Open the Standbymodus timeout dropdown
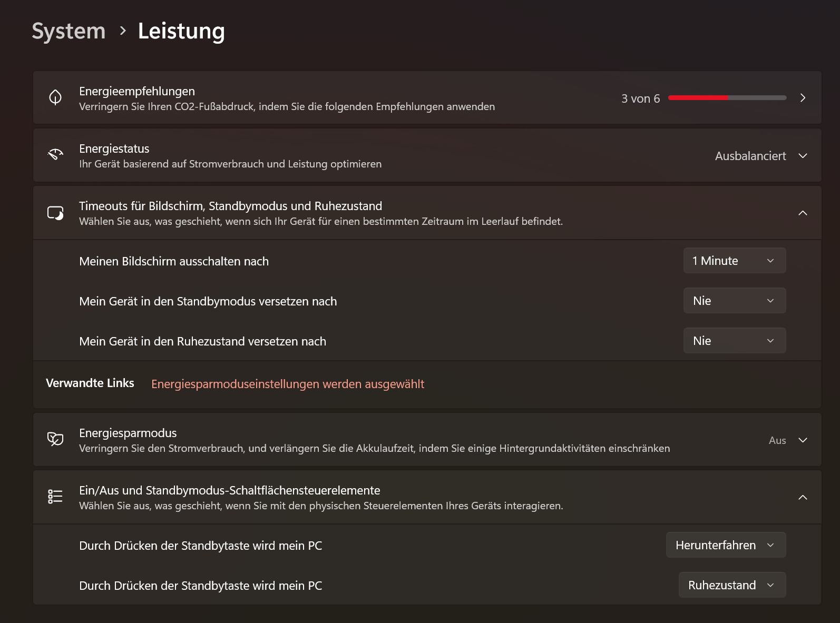This screenshot has width=840, height=623. click(x=734, y=301)
